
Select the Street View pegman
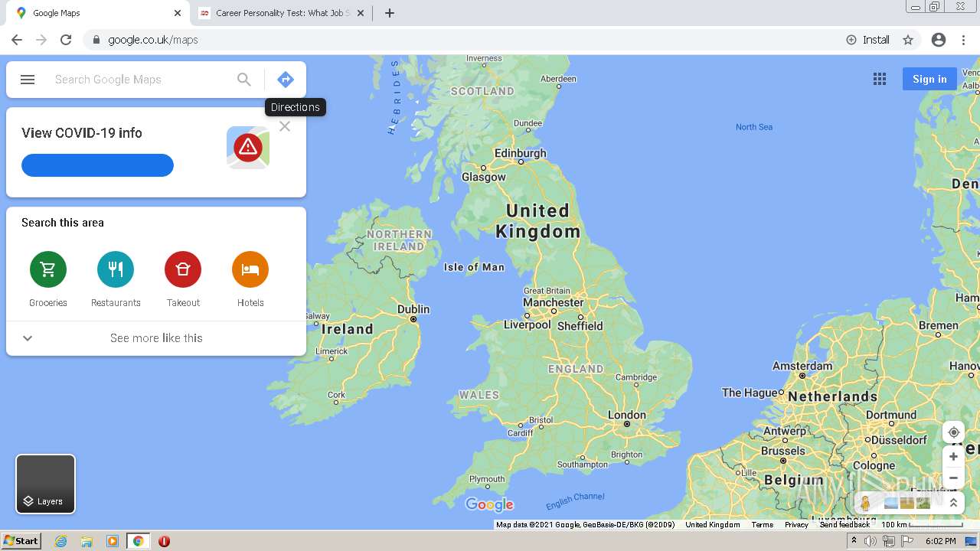point(865,503)
